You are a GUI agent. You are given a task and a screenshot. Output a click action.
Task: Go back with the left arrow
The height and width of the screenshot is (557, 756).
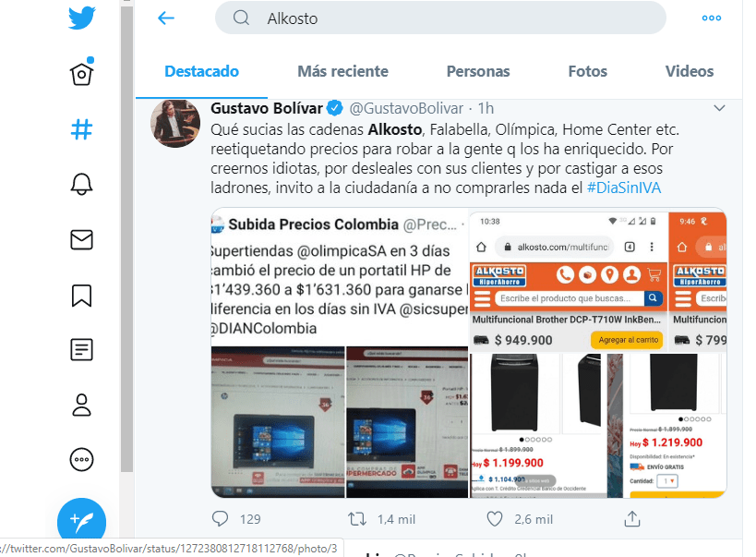(x=166, y=18)
